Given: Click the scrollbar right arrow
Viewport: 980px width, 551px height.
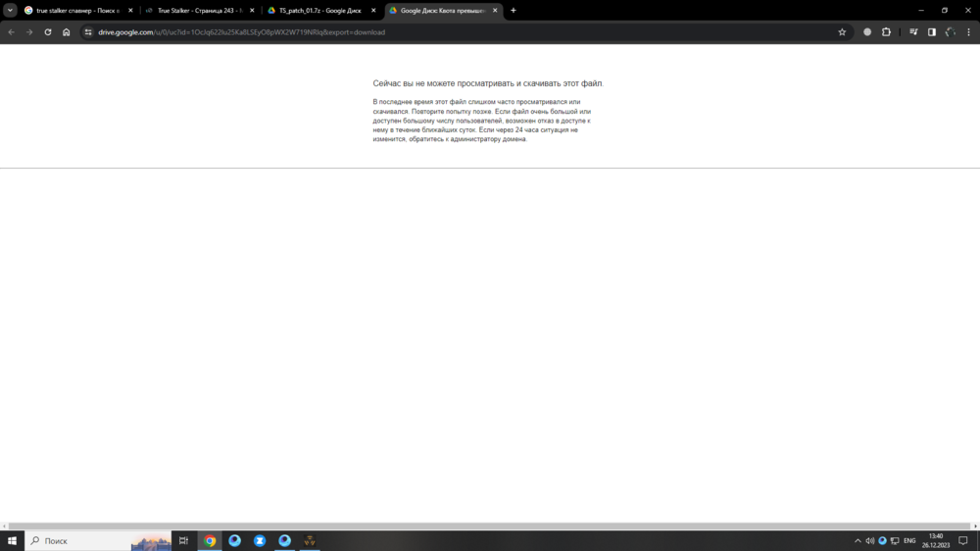Looking at the screenshot, I should [x=976, y=526].
